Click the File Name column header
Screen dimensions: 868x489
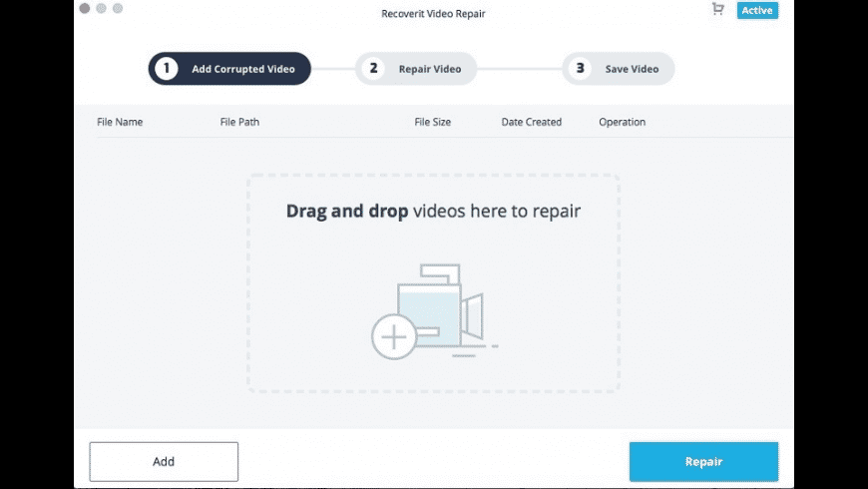[120, 122]
